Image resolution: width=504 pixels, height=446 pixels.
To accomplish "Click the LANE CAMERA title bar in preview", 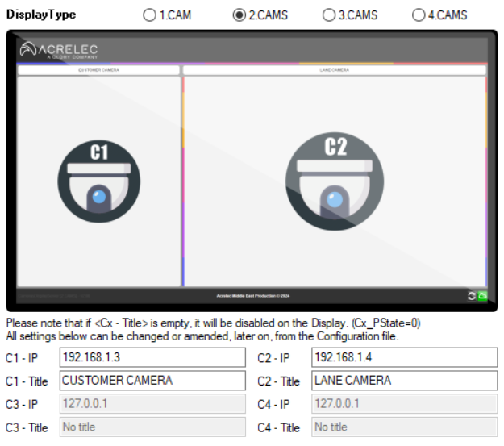I will tap(334, 70).
